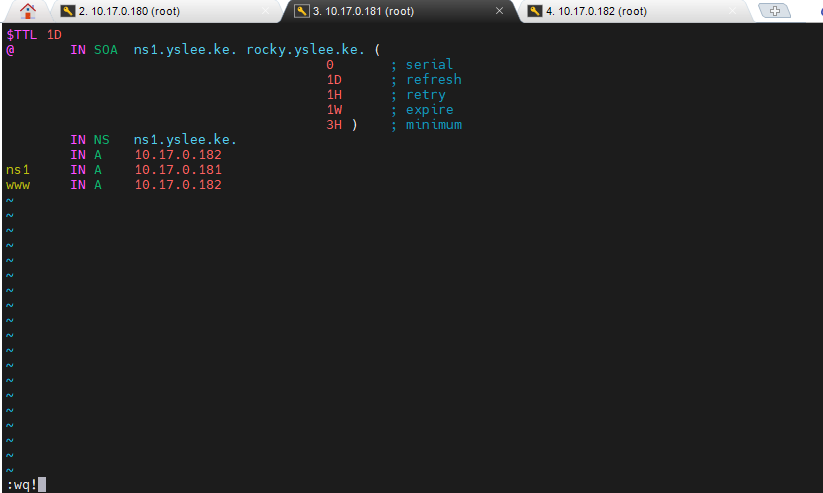Click the '; refresh' comment
Viewport: 823px width, 493px height.
coord(426,80)
